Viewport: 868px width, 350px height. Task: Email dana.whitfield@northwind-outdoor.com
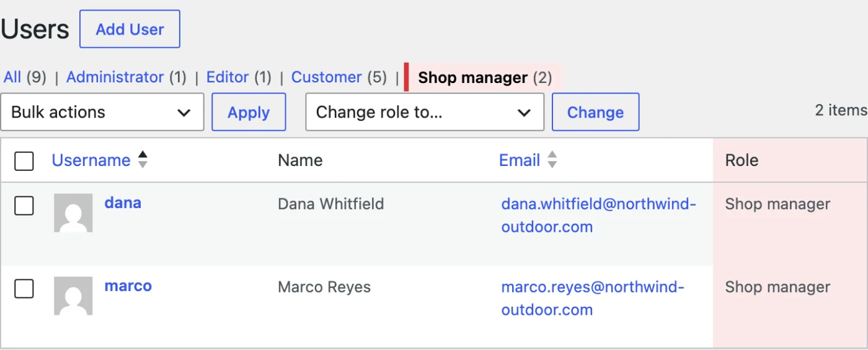[599, 215]
